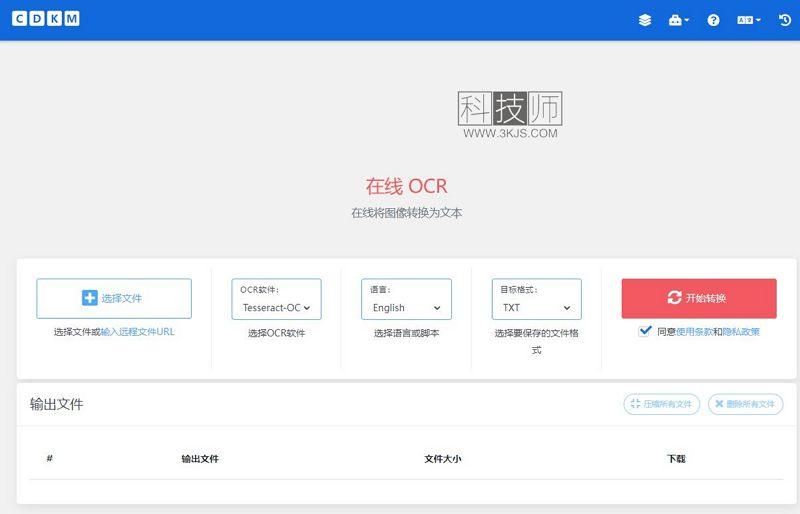Click the blue plus icon in 选择文件
The width and height of the screenshot is (800, 514).
pyautogui.click(x=89, y=298)
